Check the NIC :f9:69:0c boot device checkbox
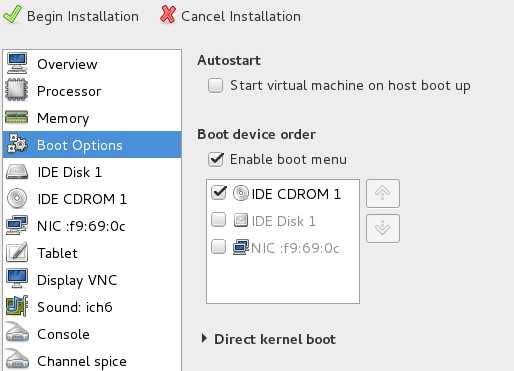The image size is (514, 371). tap(219, 247)
